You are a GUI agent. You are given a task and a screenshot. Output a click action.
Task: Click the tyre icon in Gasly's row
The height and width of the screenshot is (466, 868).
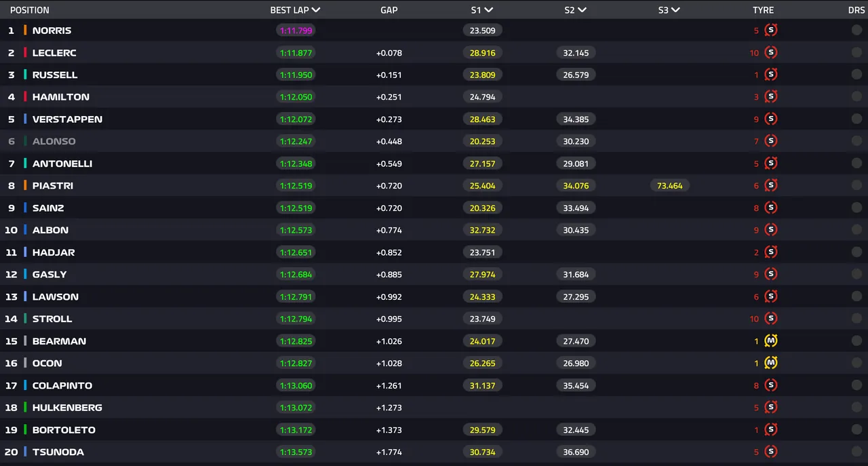tap(770, 274)
